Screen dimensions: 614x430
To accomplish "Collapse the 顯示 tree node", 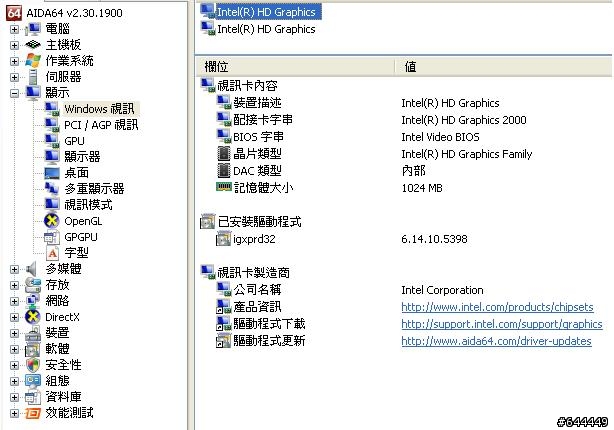I will 14,93.
